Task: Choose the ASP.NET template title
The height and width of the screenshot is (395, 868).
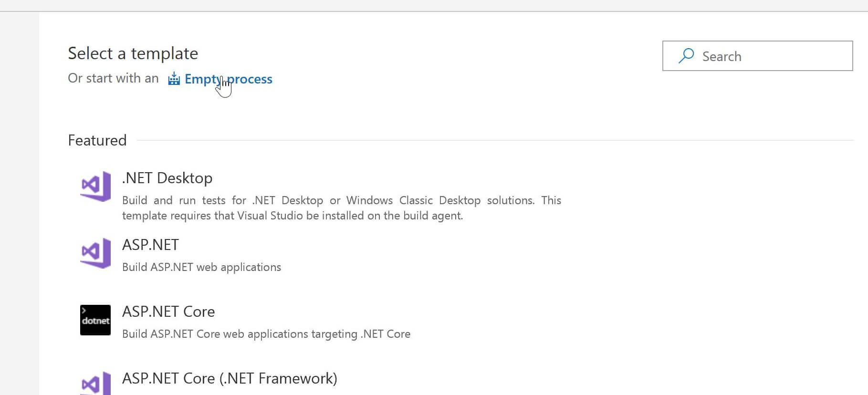Action: (150, 245)
